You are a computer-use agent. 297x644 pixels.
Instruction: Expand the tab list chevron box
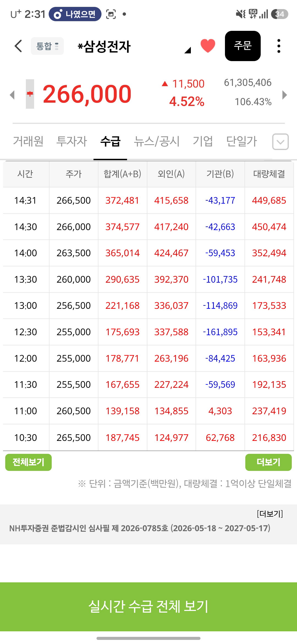pyautogui.click(x=280, y=142)
